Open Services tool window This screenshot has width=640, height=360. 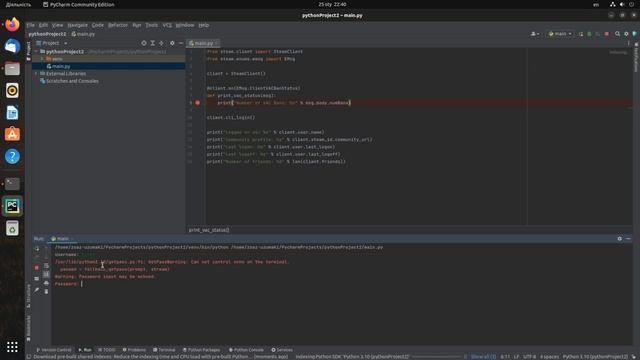pyautogui.click(x=282, y=350)
